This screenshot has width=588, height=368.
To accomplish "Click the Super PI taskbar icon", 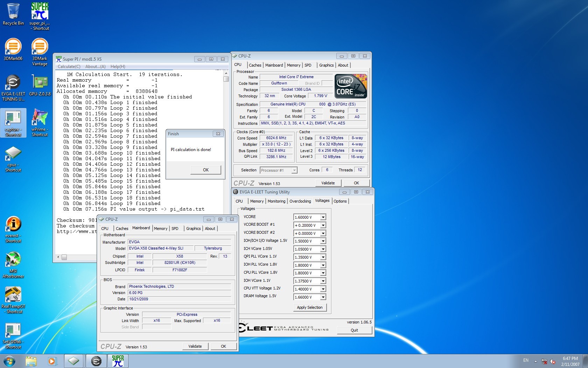I will [x=118, y=361].
